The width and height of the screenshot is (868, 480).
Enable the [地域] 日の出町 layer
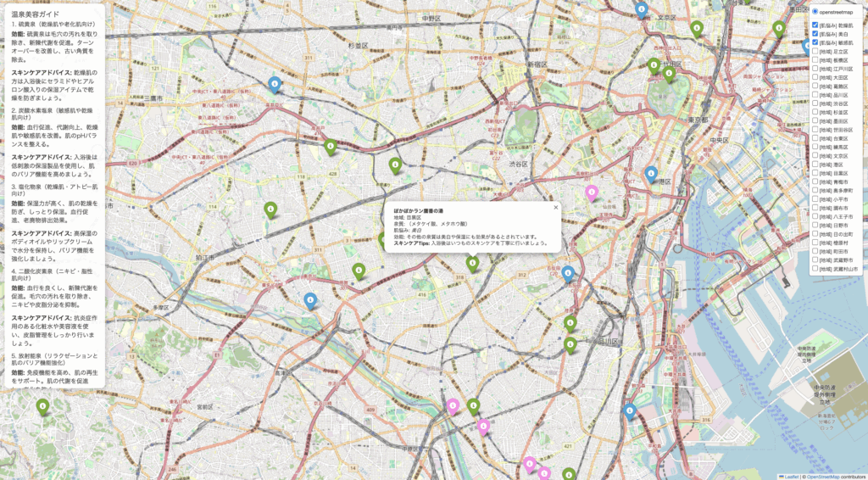[815, 233]
